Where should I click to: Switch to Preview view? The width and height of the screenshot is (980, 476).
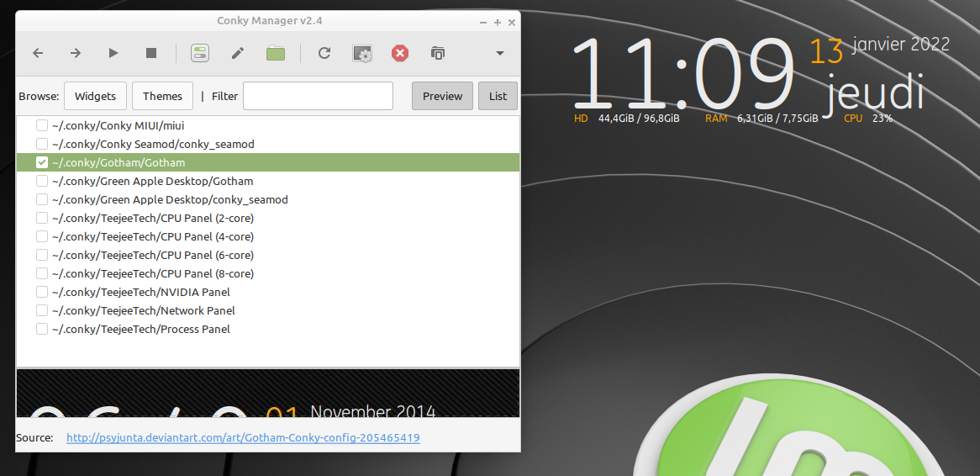[442, 96]
